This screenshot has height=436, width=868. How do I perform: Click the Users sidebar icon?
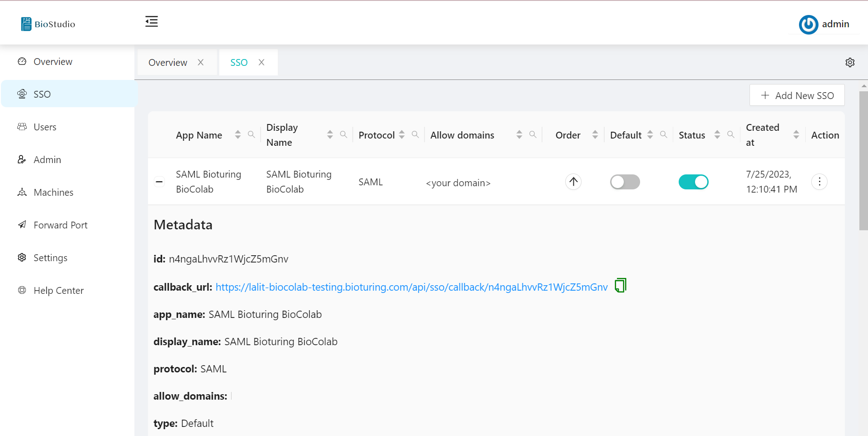point(22,127)
